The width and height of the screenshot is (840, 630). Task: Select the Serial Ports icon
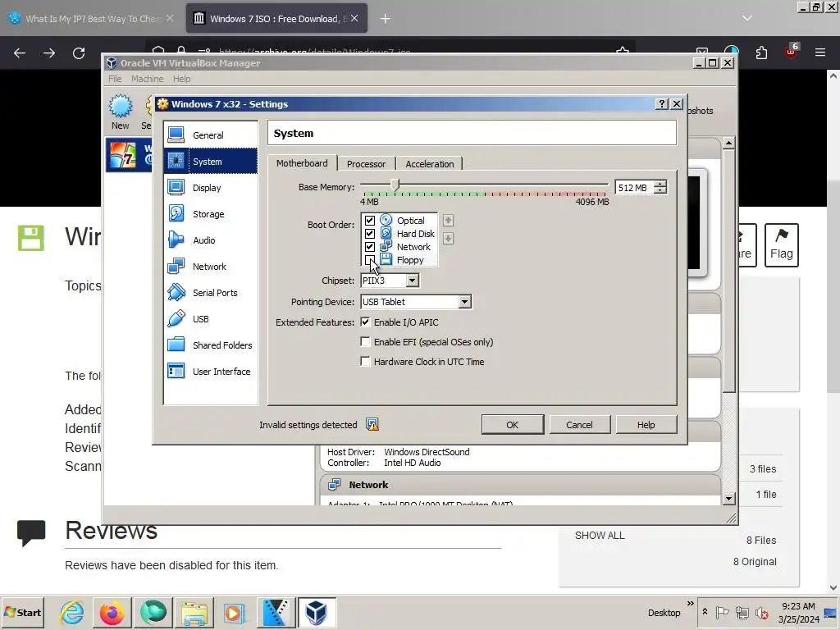tap(176, 293)
